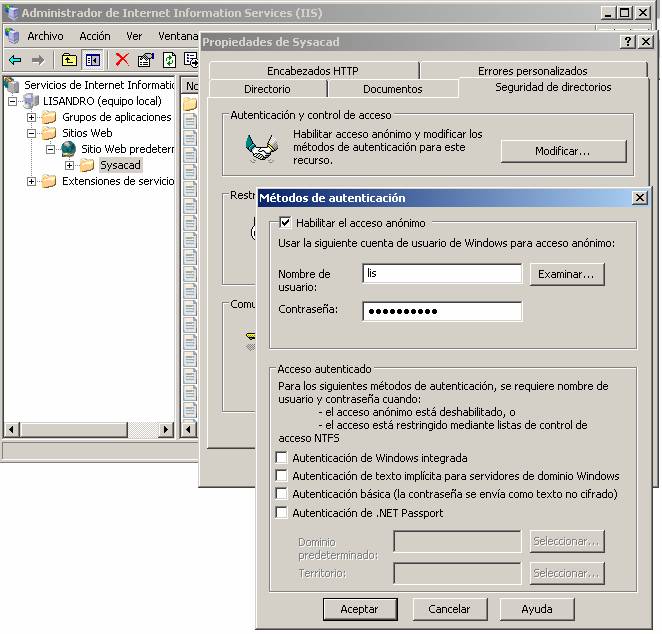662x634 pixels.
Task: Click the IIS Manager title bar icon
Action: pos(11,13)
